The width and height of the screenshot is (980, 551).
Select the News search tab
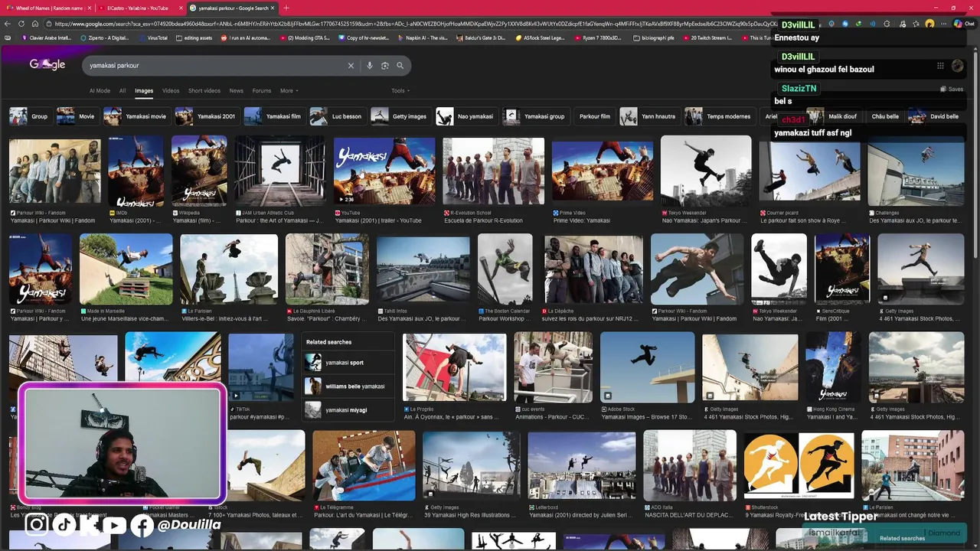pos(237,90)
